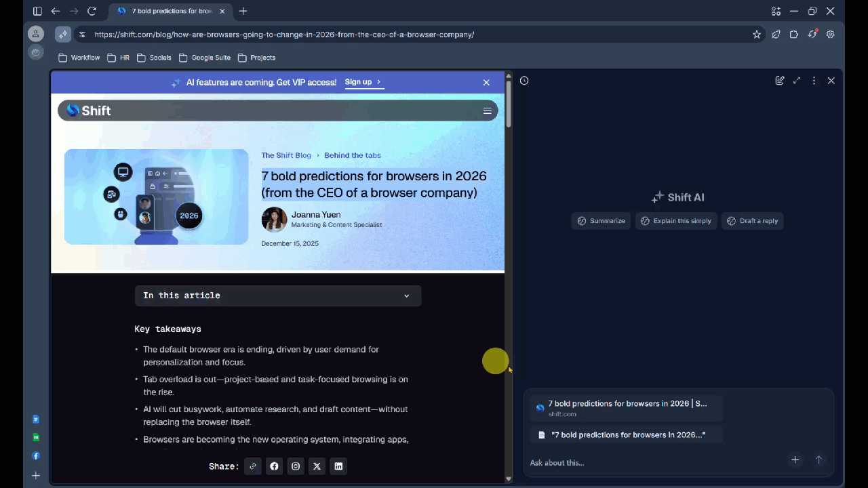Open a new tab with the plus icon
This screenshot has height=488, width=868.
(x=243, y=11)
